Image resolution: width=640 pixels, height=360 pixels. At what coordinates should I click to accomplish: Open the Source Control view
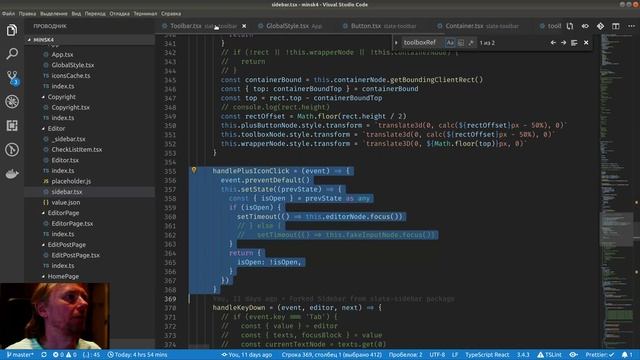(x=12, y=78)
